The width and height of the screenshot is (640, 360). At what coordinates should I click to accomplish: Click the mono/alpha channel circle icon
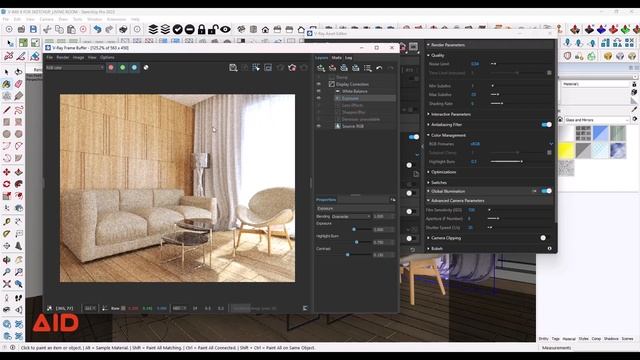pyautogui.click(x=146, y=68)
